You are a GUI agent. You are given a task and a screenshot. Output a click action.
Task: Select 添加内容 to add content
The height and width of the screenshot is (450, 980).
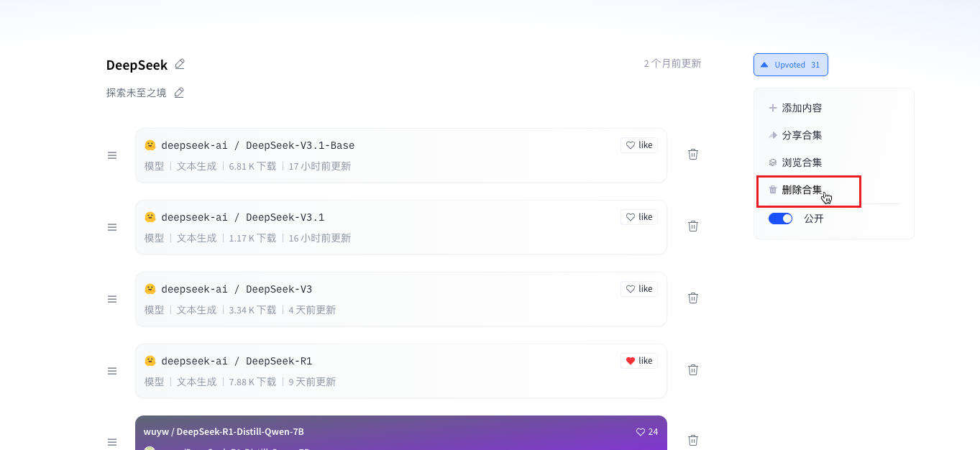(x=801, y=108)
